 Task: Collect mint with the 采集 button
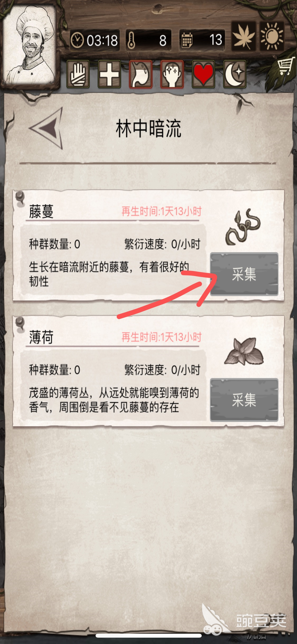(244, 400)
